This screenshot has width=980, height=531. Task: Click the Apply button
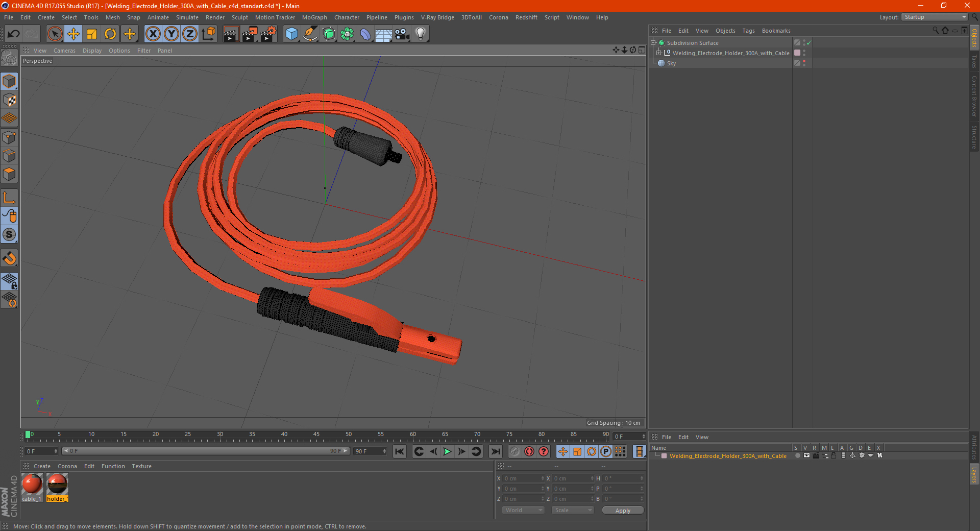623,511
